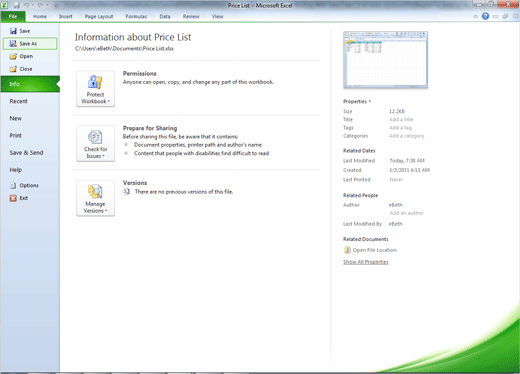Click the file path under the heading
The width and height of the screenshot is (520, 374).
pyautogui.click(x=124, y=49)
